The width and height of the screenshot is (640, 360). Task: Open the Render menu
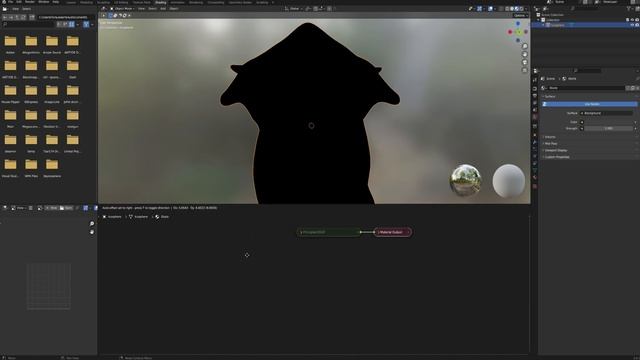pos(30,2)
